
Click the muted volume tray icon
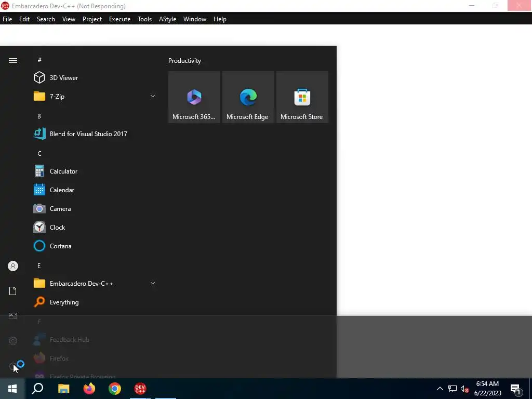(x=465, y=389)
